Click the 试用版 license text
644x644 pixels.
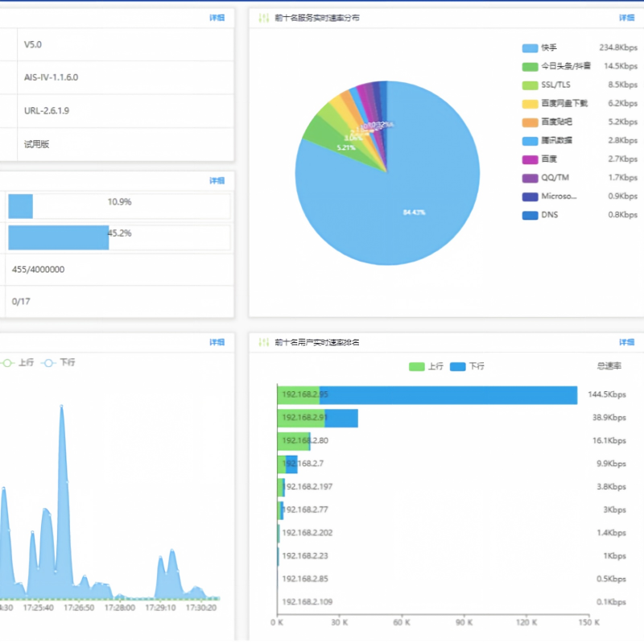click(36, 144)
